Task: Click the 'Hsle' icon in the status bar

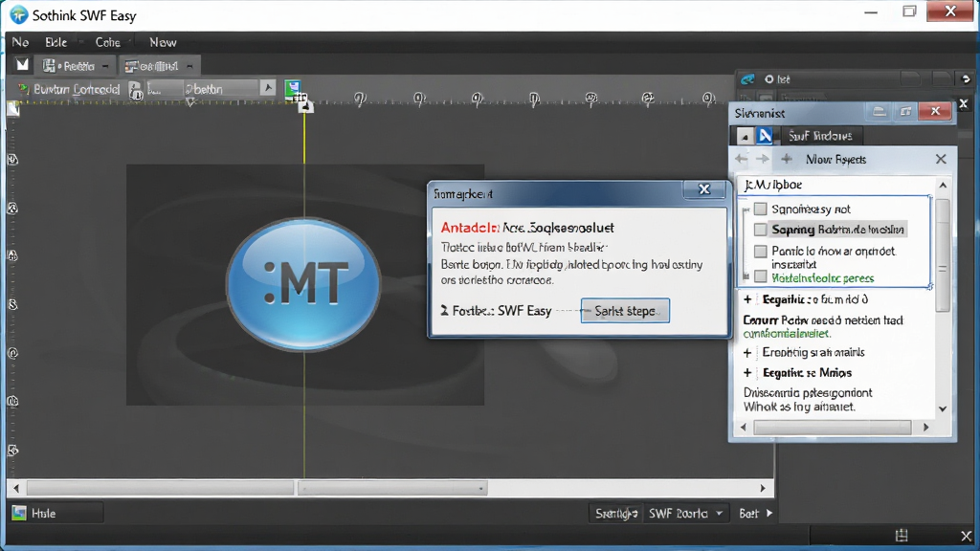Action: [x=19, y=514]
